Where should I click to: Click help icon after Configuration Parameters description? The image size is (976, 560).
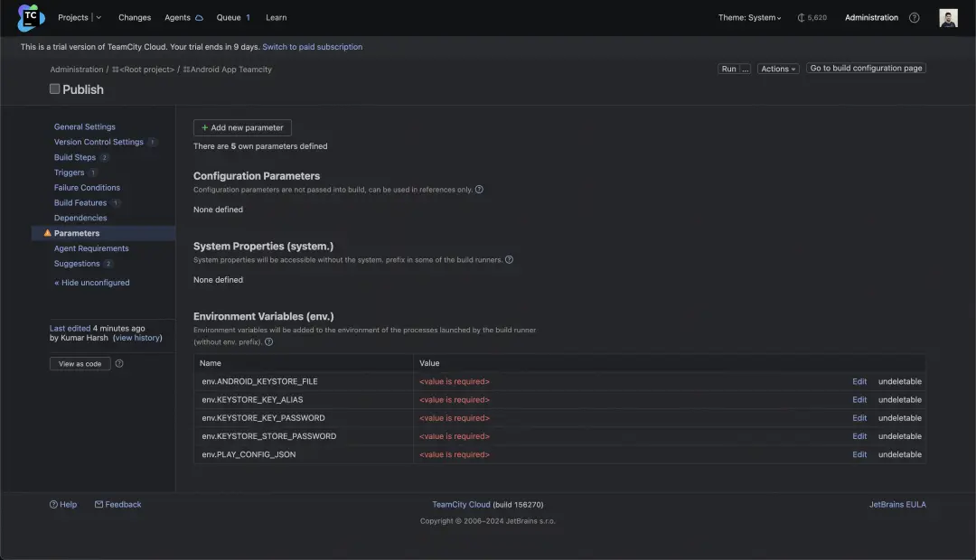coord(479,190)
